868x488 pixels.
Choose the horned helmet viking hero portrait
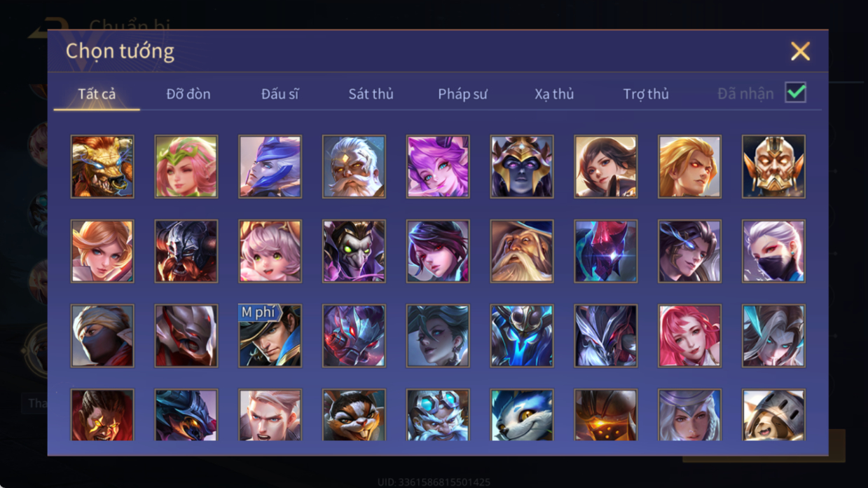click(x=186, y=251)
